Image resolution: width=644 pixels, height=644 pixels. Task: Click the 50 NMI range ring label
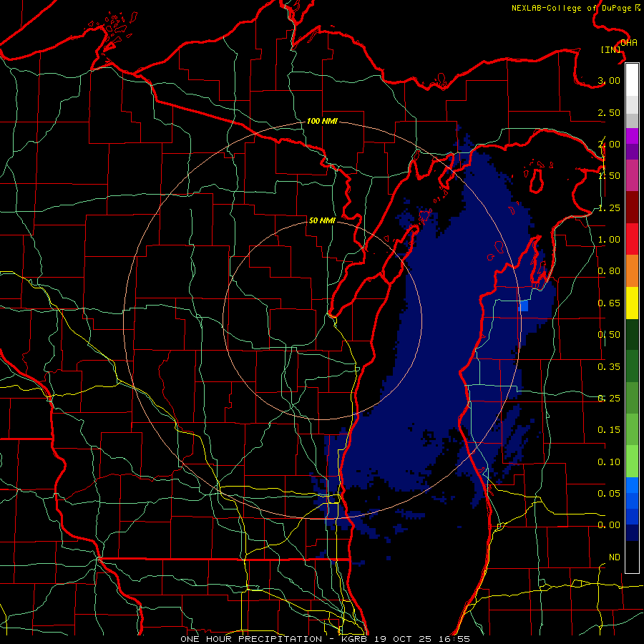pyautogui.click(x=322, y=220)
